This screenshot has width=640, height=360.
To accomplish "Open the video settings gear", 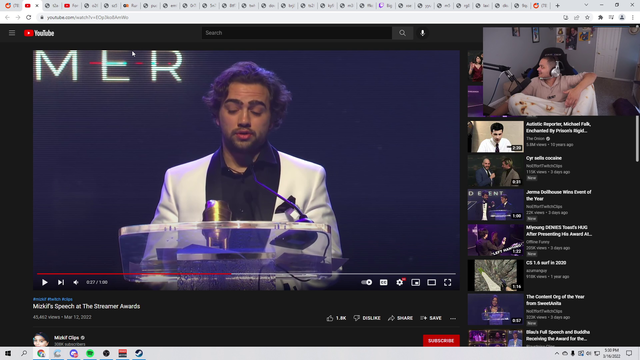I will pyautogui.click(x=400, y=282).
